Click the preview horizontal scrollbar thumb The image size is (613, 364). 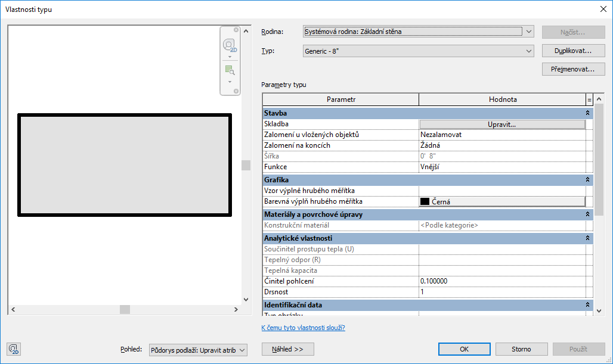(125, 309)
